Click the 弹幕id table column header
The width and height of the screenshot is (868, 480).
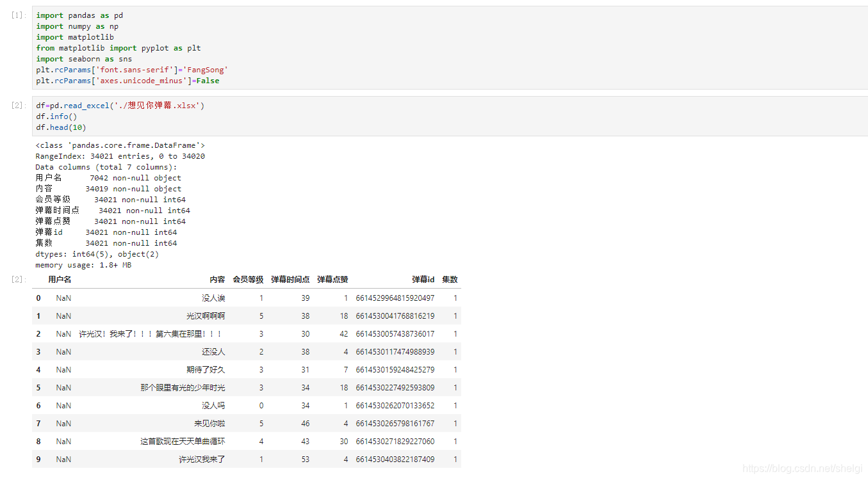[x=423, y=280]
